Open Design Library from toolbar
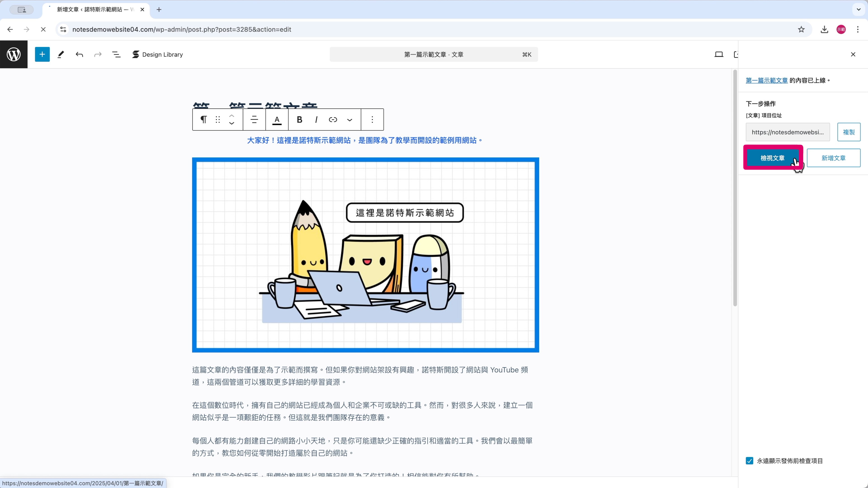The image size is (868, 488). pyautogui.click(x=157, y=54)
